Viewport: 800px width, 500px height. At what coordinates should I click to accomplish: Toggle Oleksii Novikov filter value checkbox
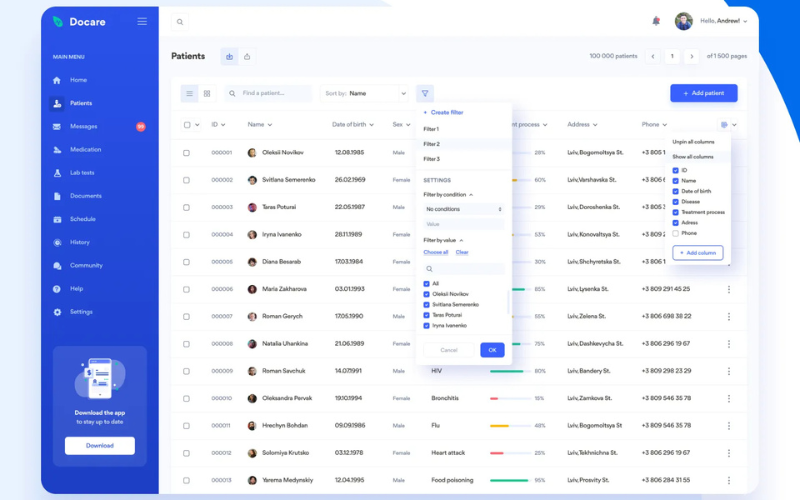click(427, 294)
